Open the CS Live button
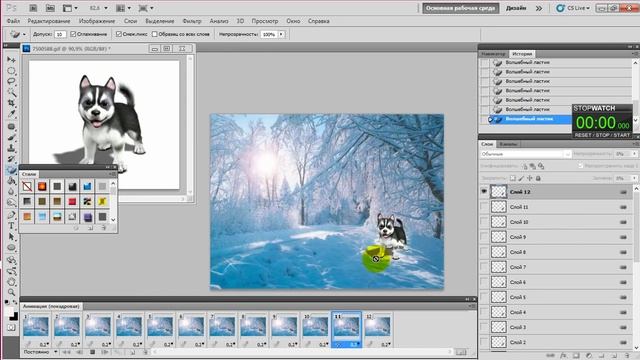Viewport: 640px width, 360px height. (573, 8)
